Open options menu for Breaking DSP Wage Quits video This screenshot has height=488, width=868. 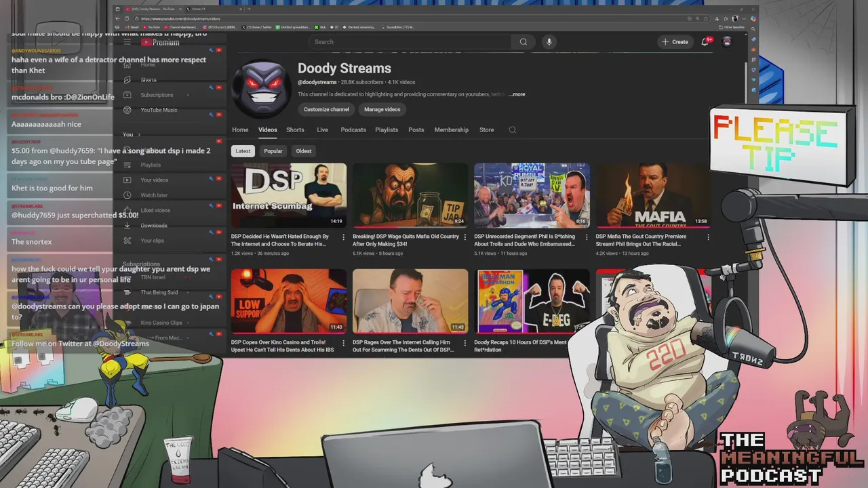pyautogui.click(x=465, y=237)
